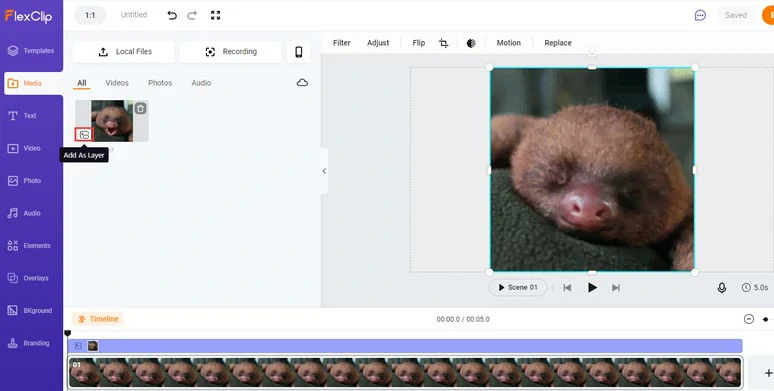Switch to the Videos tab
774x391 pixels.
coord(117,83)
